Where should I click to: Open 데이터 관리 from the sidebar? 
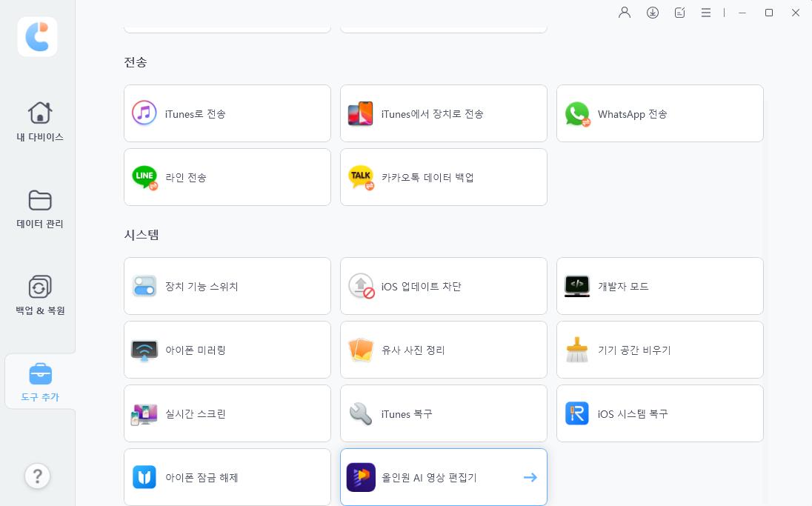[39, 210]
